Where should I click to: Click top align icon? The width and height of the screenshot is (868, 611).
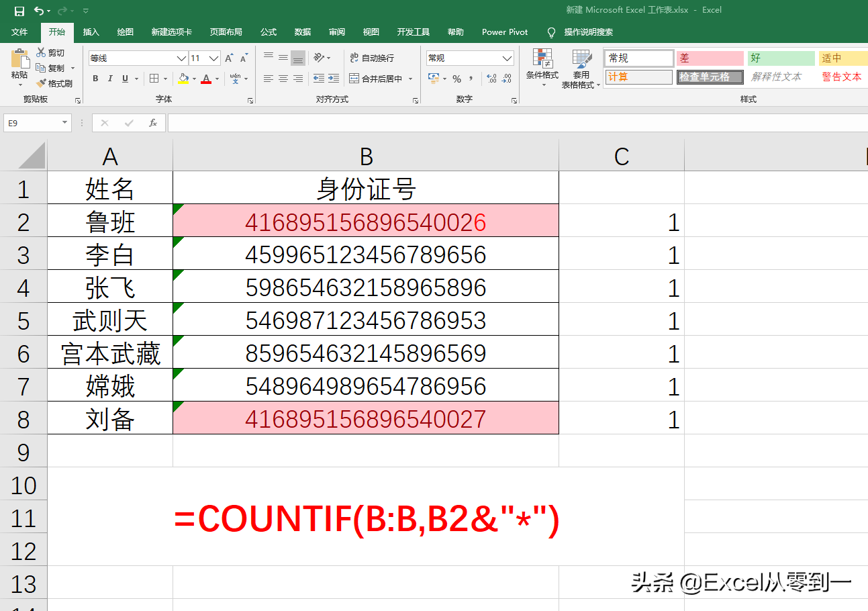tap(269, 58)
